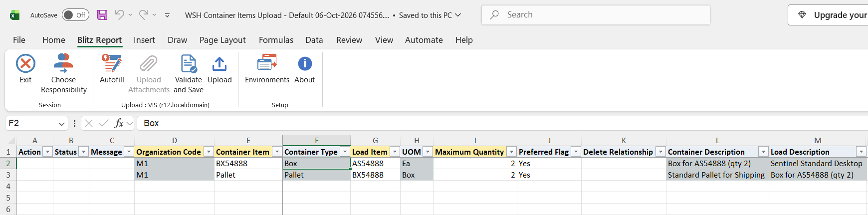Select row 3 header
The height and width of the screenshot is (215, 868).
click(x=8, y=175)
